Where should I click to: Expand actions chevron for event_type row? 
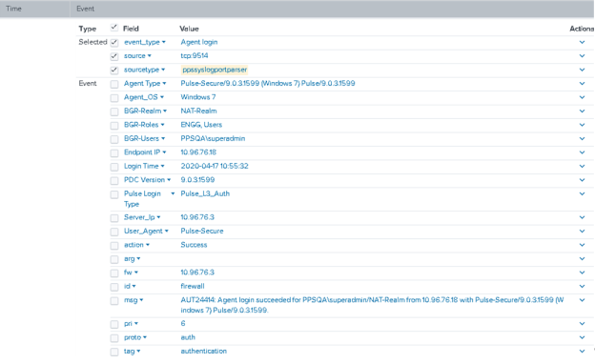[582, 42]
